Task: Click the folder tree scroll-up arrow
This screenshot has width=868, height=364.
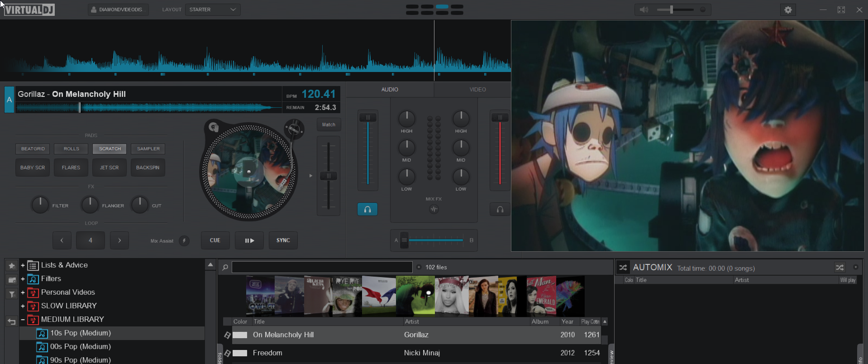Action: (210, 264)
